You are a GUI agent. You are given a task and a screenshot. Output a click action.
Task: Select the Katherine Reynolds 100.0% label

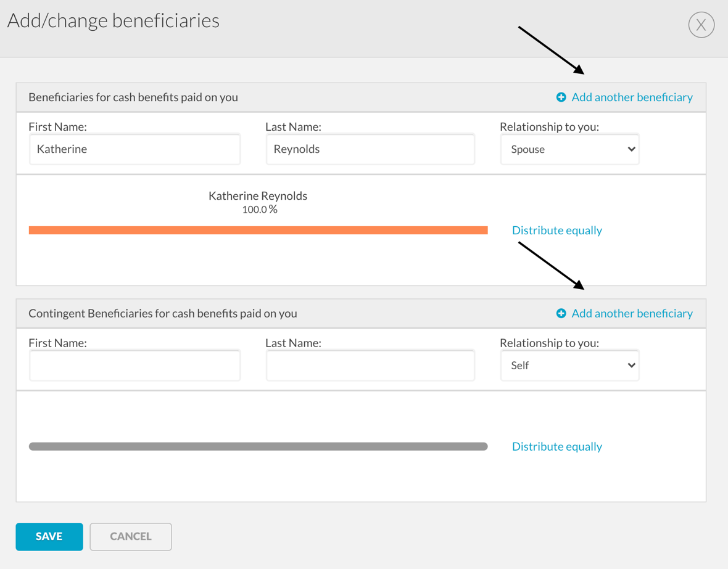coord(258,202)
